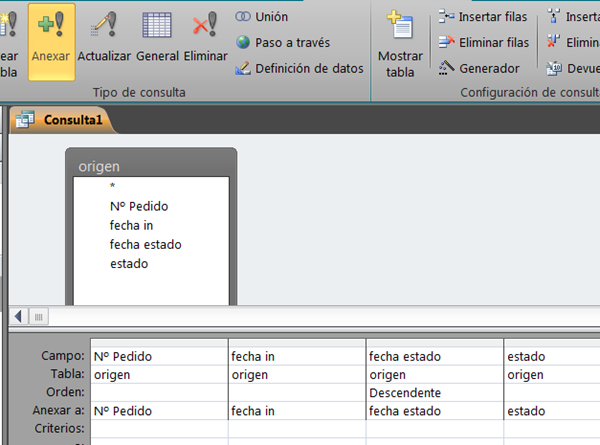Image resolution: width=600 pixels, height=445 pixels.
Task: Select fecha estado in origen field list
Action: point(145,244)
